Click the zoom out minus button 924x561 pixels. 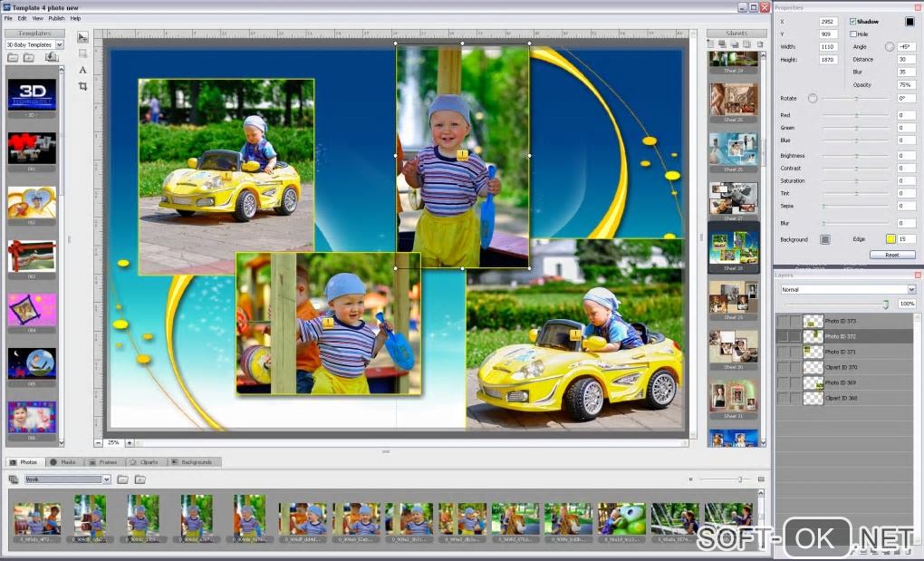[99, 442]
